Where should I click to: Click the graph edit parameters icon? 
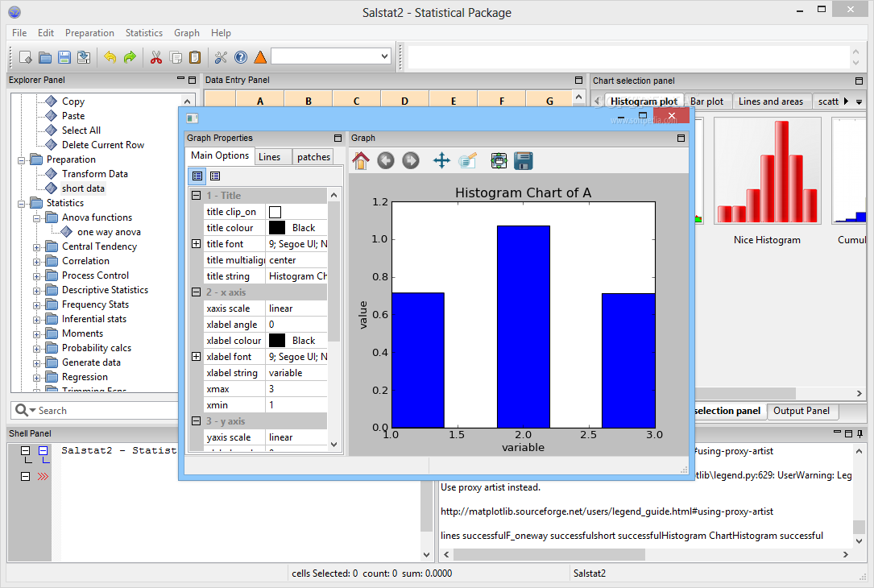pyautogui.click(x=467, y=161)
